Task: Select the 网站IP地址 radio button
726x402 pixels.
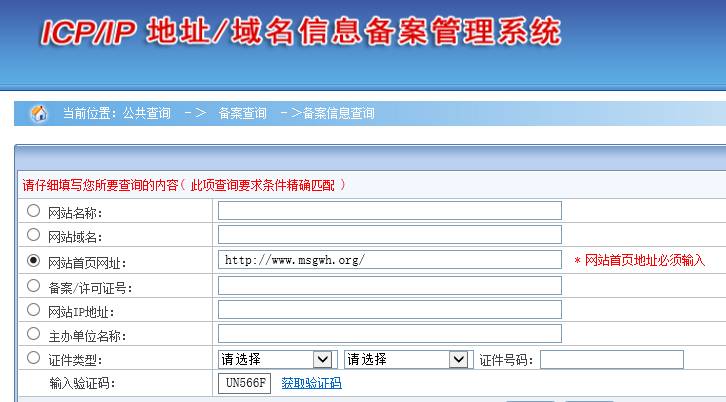Action: (x=33, y=309)
